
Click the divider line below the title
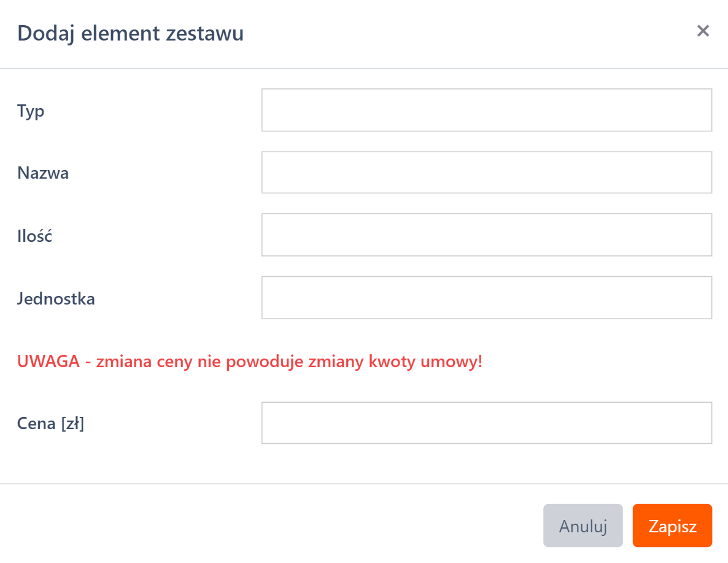pyautogui.click(x=364, y=68)
